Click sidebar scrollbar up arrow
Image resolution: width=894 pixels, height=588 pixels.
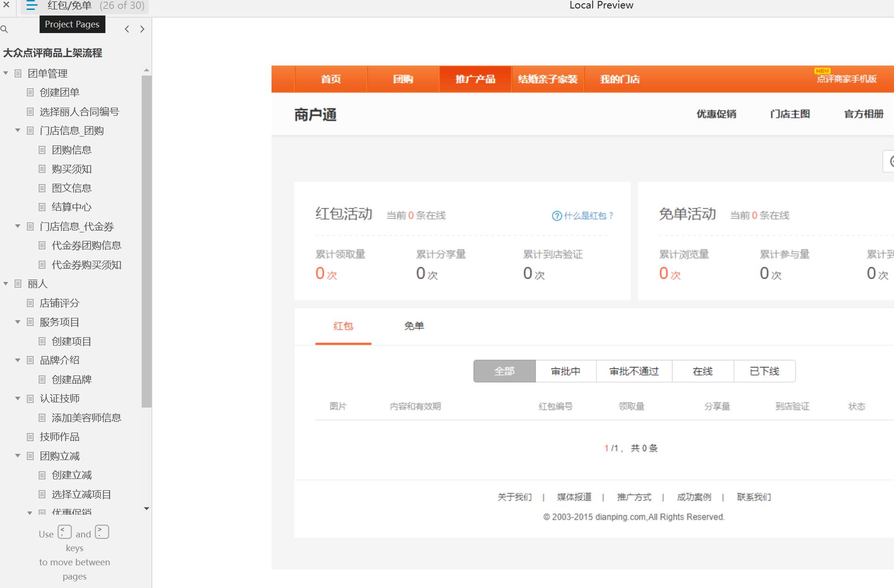[x=146, y=70]
